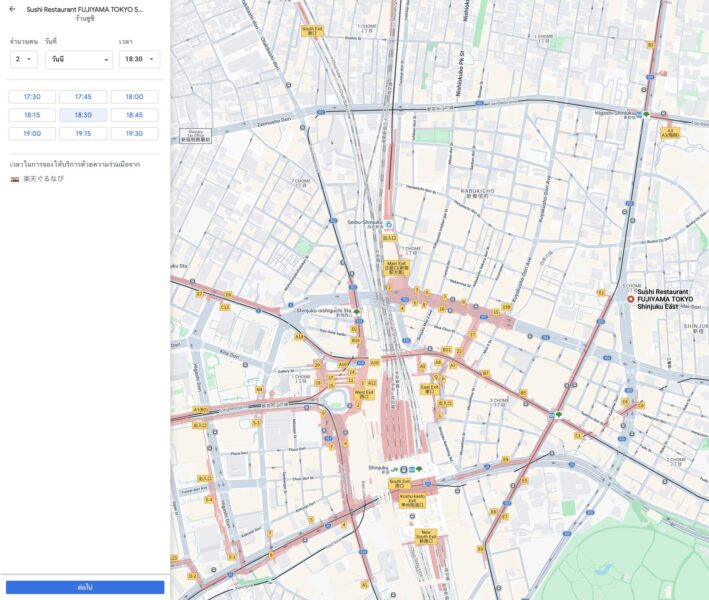The image size is (709, 600).
Task: Pick the 18:00 time option
Action: (134, 97)
